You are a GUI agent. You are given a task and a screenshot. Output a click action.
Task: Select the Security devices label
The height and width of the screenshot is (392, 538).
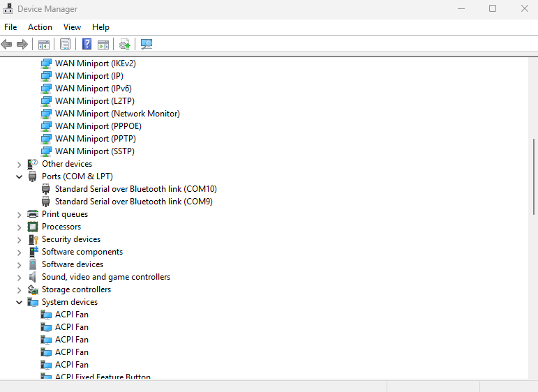point(71,239)
